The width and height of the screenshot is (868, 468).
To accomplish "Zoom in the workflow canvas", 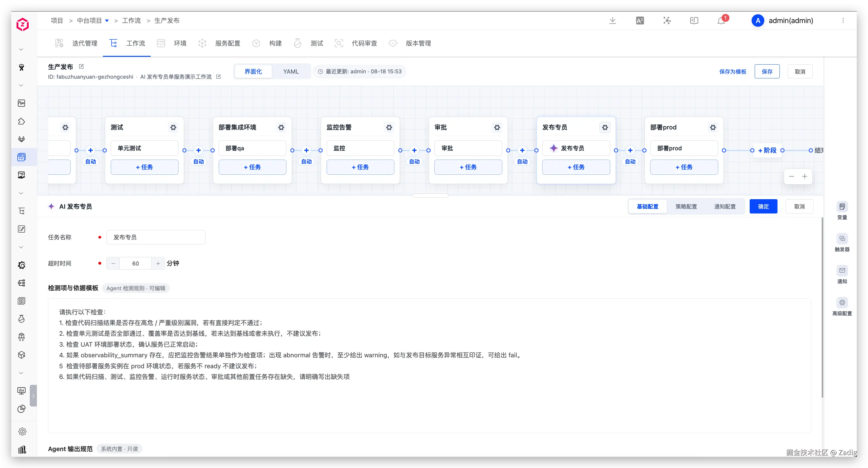I will point(805,176).
